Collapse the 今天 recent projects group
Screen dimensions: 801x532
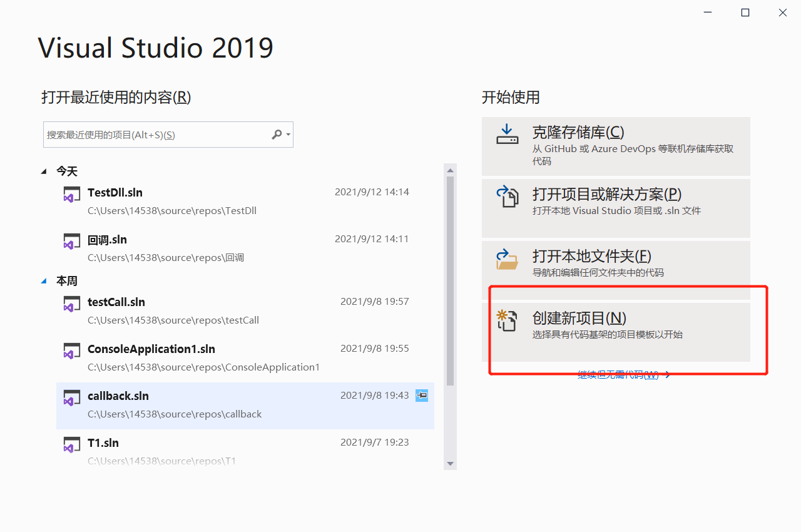point(43,171)
